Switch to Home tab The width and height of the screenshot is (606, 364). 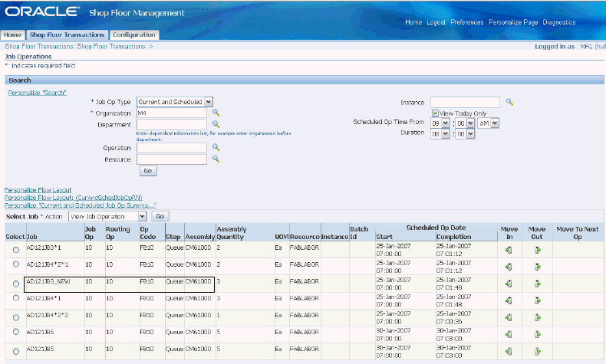click(12, 34)
